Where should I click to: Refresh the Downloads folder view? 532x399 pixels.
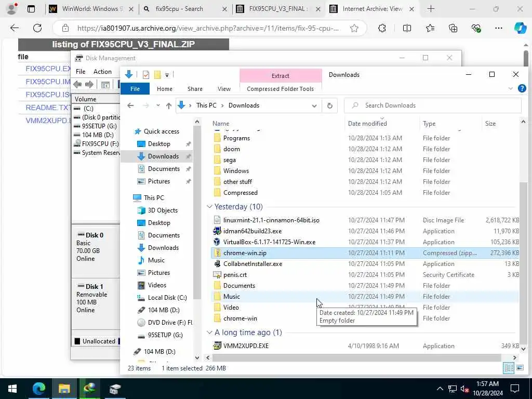329,105
